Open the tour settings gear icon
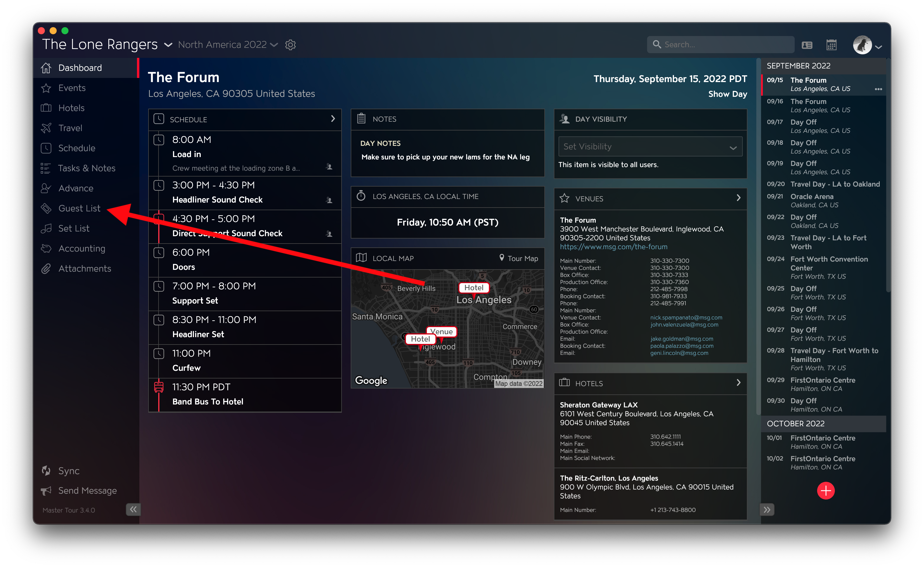 pos(290,45)
